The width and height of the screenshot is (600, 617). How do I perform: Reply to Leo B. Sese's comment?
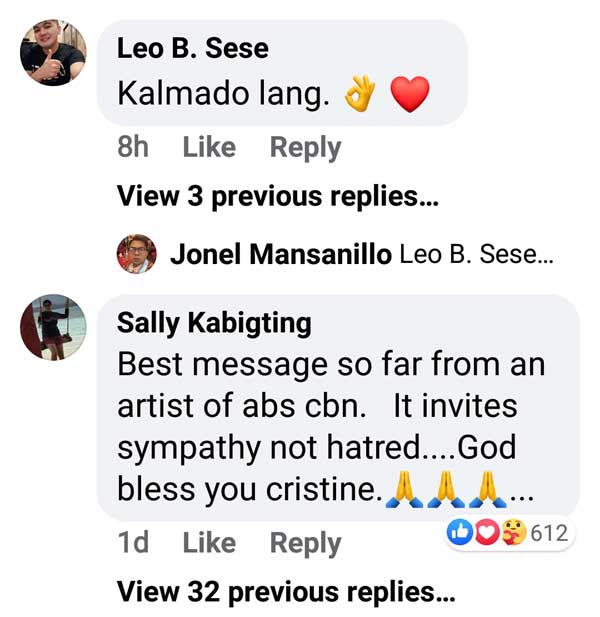(x=305, y=148)
